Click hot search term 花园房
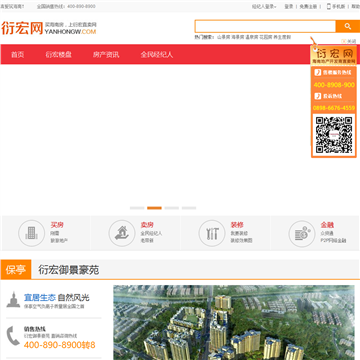 (x=266, y=37)
